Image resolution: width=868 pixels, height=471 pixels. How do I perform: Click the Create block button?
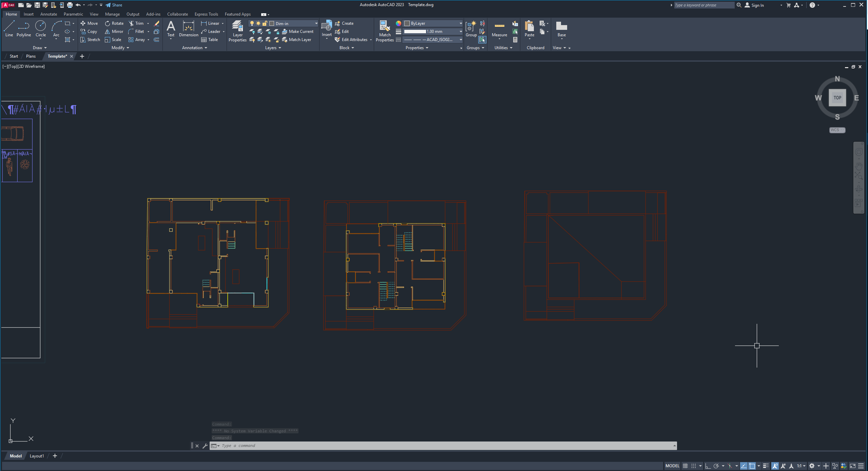click(344, 23)
